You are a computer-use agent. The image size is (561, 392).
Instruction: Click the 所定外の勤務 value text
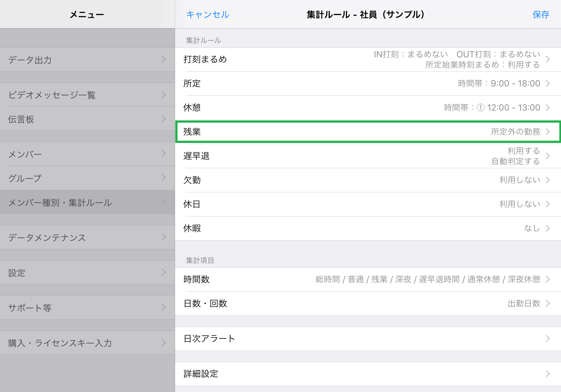[x=515, y=132]
